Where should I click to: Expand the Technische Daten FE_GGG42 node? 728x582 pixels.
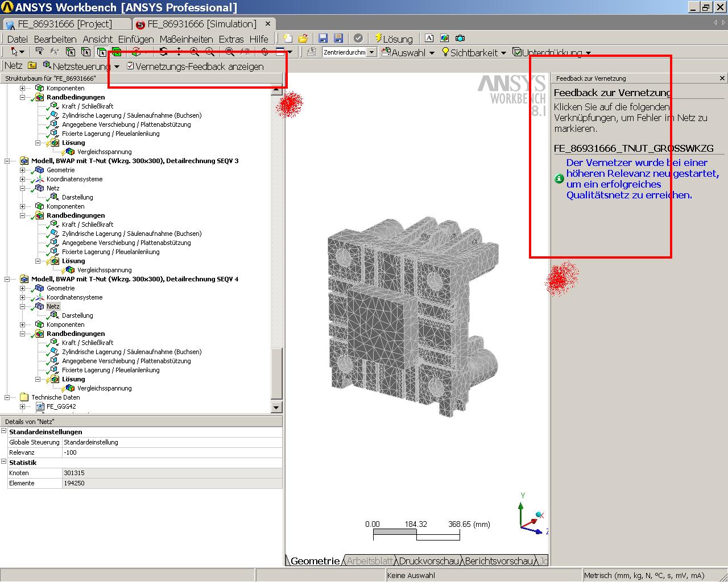(x=23, y=406)
